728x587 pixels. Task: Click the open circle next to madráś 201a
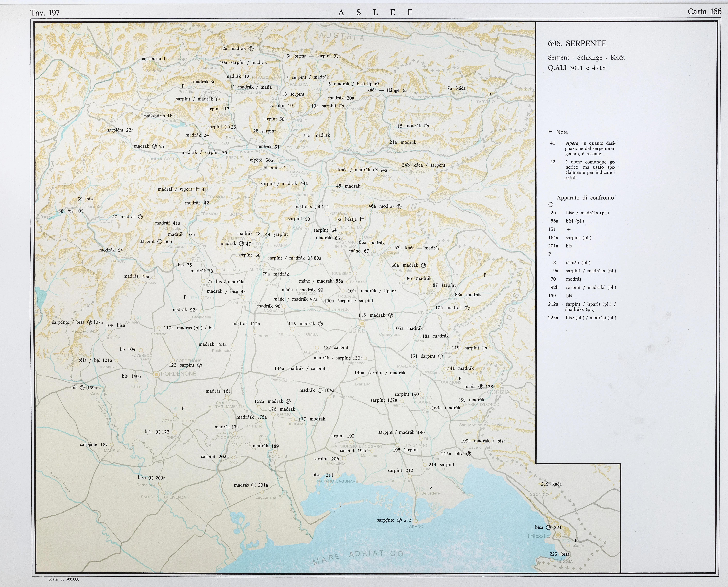click(254, 485)
